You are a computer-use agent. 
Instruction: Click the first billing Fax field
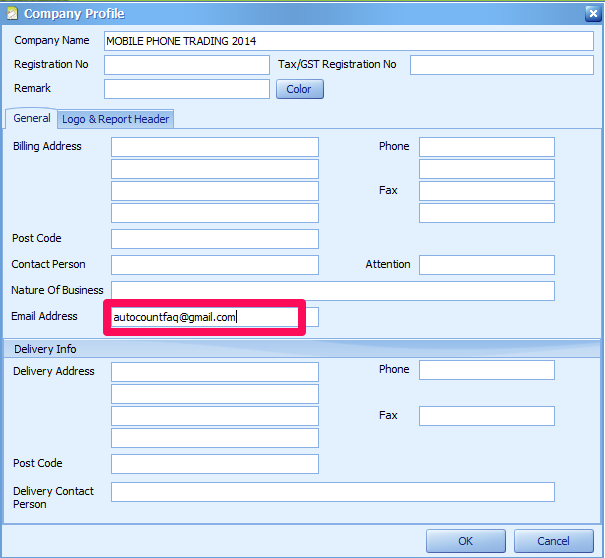tap(487, 191)
